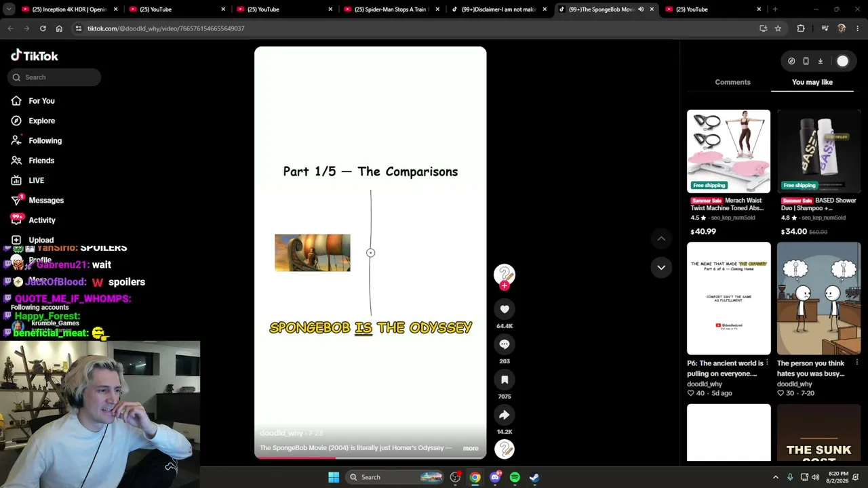The width and height of the screenshot is (868, 488).
Task: Switch to the Disclaimer TikTok tab
Action: pyautogui.click(x=499, y=9)
